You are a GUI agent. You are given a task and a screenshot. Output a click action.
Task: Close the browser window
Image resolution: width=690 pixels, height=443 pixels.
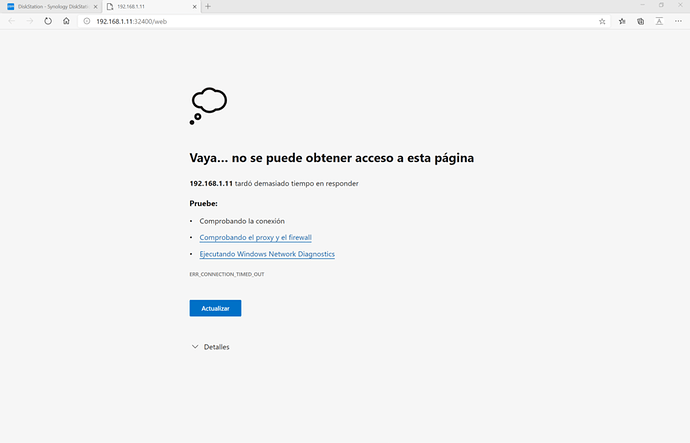tap(680, 5)
